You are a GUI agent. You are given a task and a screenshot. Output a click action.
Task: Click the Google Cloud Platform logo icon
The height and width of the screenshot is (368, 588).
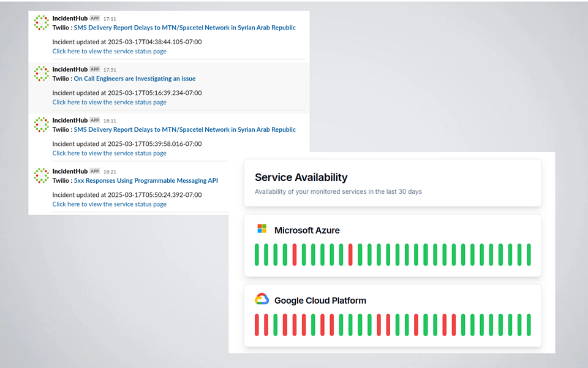coord(262,299)
